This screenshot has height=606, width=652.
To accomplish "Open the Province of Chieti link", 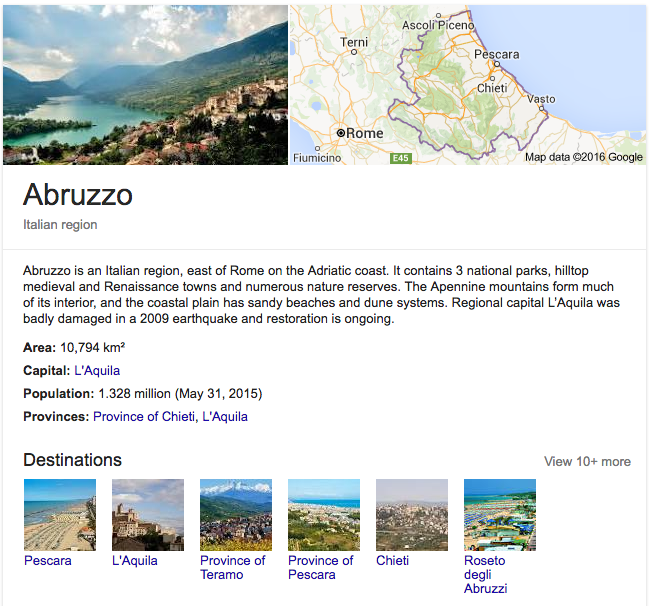I will click(144, 416).
